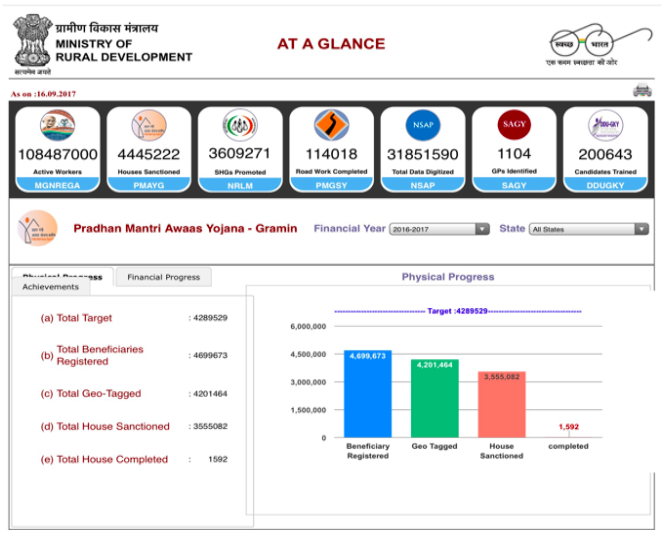The width and height of the screenshot is (663, 536).
Task: Switch to the Financial Progress tab
Action: pos(164,277)
